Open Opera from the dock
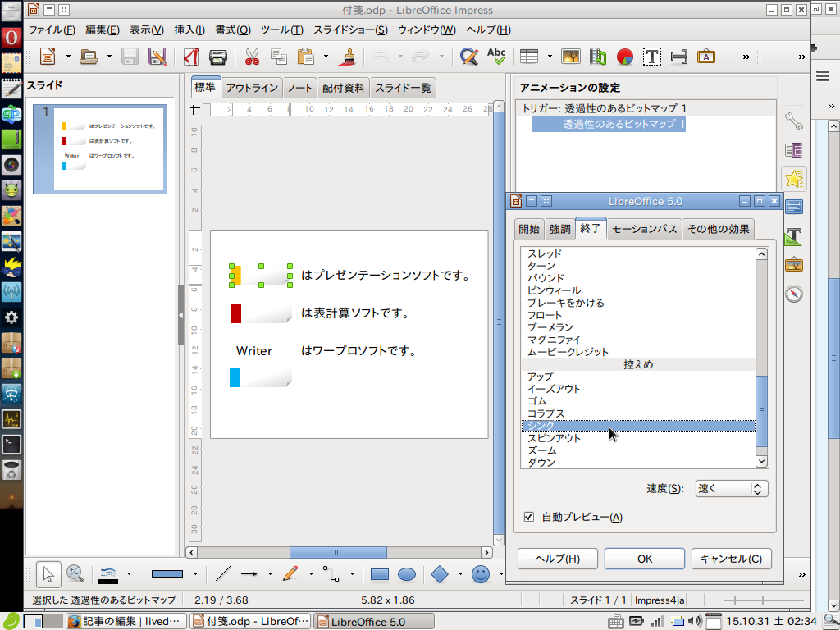Image resolution: width=840 pixels, height=630 pixels. tap(11, 38)
